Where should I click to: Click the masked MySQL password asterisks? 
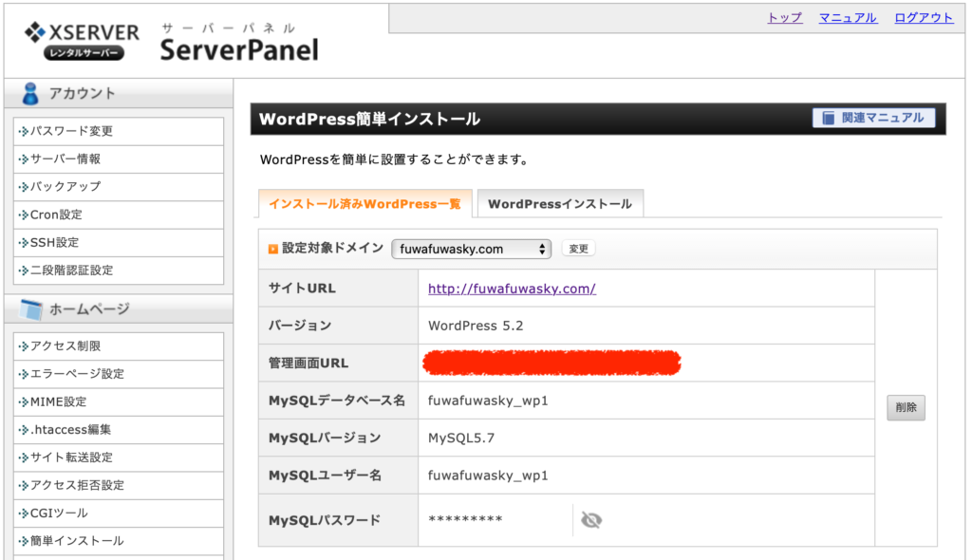click(x=465, y=520)
